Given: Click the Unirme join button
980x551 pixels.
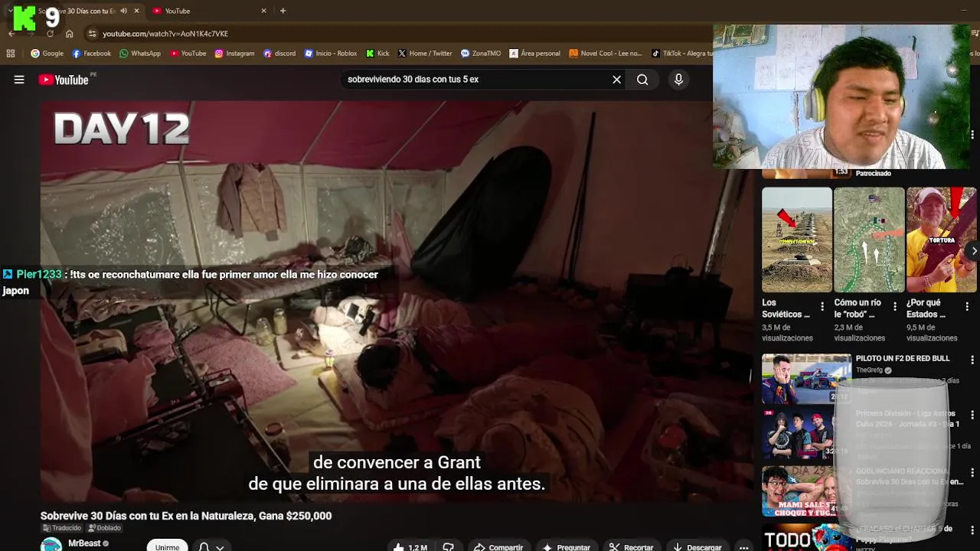Looking at the screenshot, I should (167, 546).
